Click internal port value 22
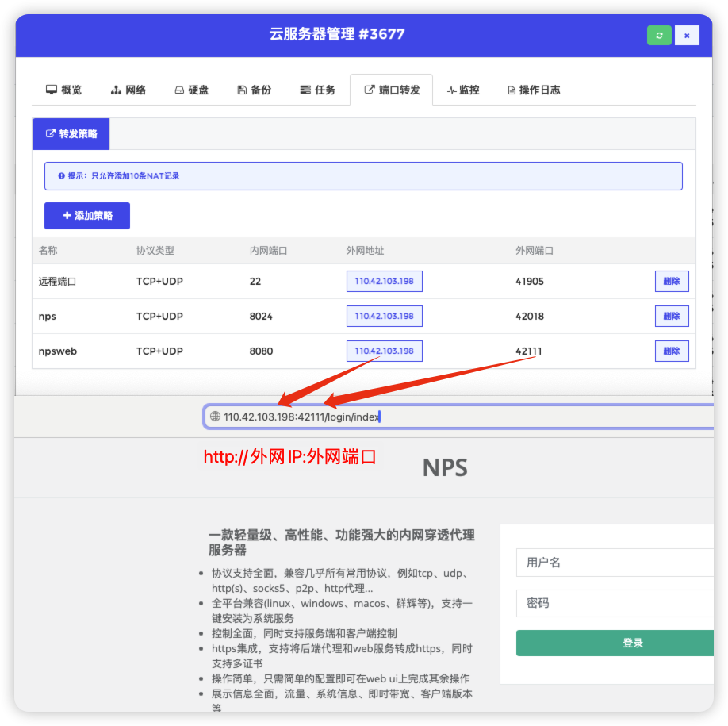The image size is (728, 726). pos(255,281)
